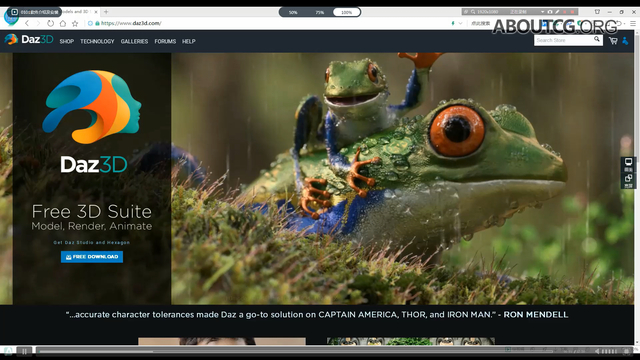Click the Model, Render, Animate text
640x360 pixels.
(x=91, y=226)
